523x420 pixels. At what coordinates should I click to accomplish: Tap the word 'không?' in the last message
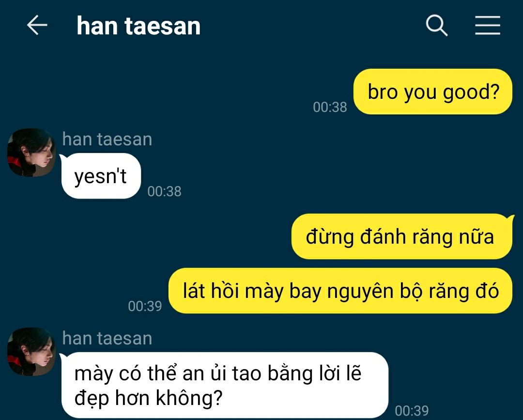pyautogui.click(x=189, y=398)
